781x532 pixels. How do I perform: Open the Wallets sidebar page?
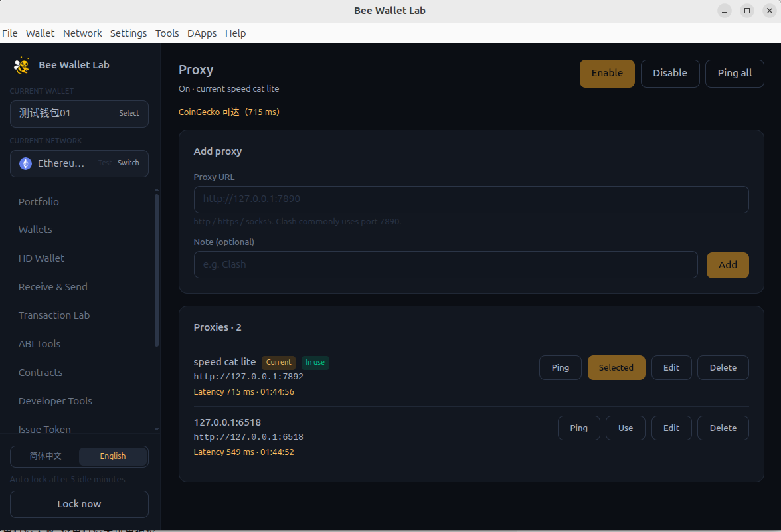click(35, 230)
